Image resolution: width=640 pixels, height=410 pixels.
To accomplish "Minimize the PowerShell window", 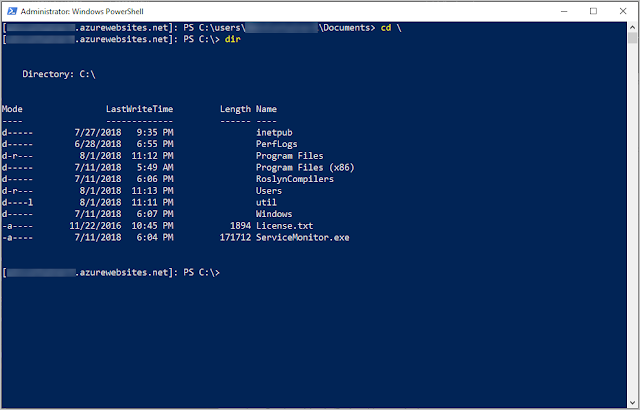I will tap(564, 11).
